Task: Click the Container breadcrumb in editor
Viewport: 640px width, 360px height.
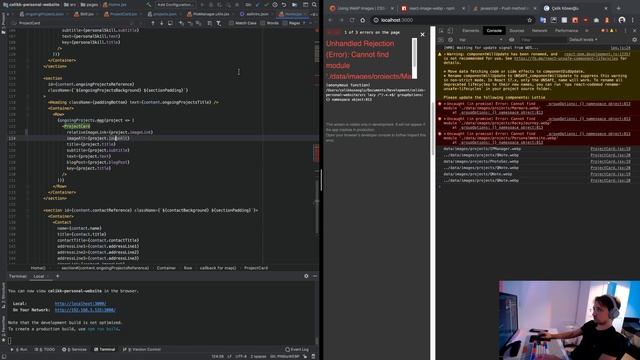Action: pyautogui.click(x=166, y=268)
